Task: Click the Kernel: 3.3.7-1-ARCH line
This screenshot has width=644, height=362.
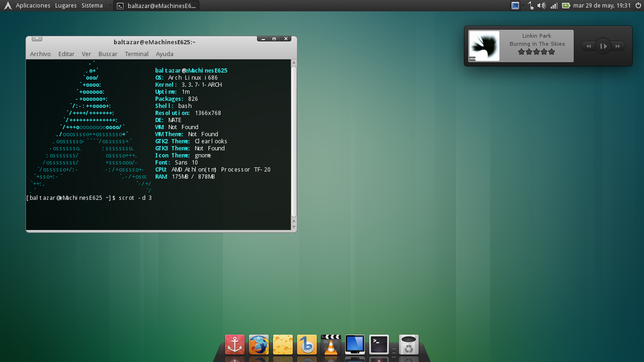Action: [189, 84]
